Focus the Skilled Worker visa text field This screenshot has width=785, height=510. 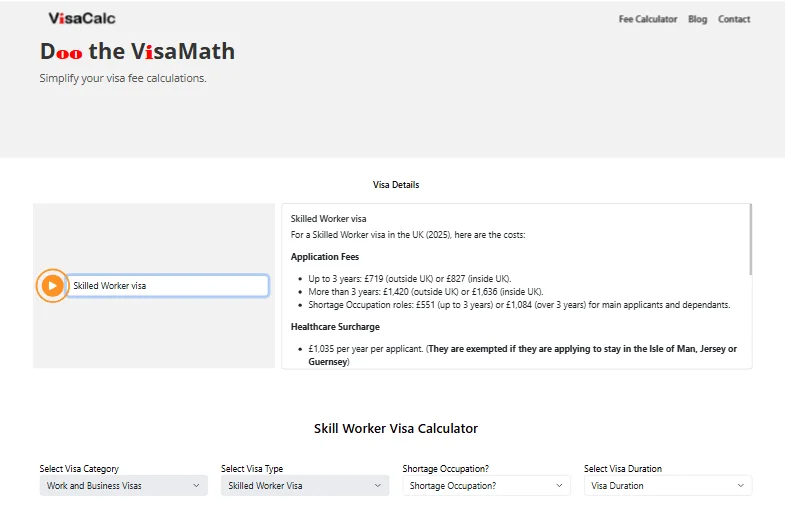pos(167,286)
